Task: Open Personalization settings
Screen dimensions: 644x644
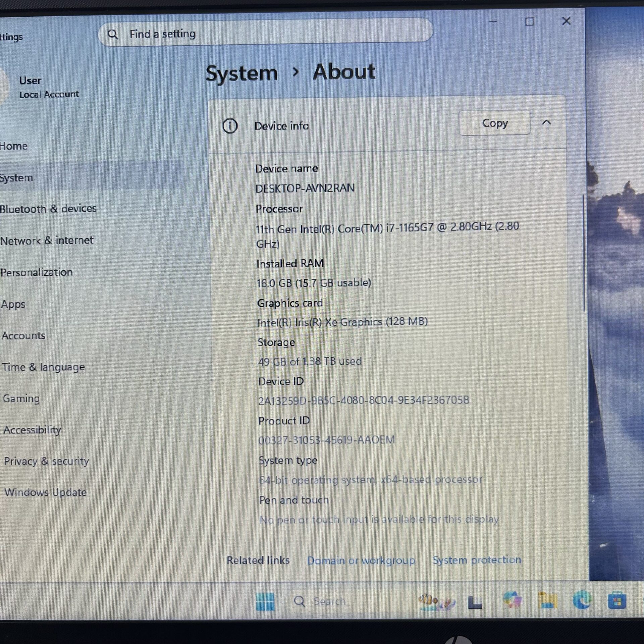Action: pos(37,272)
